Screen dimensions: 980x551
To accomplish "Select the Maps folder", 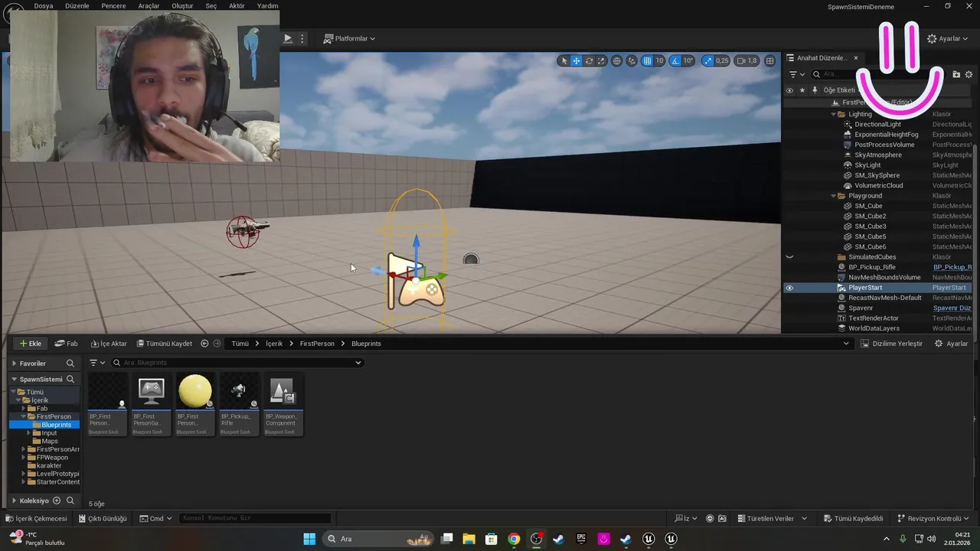I will (x=50, y=441).
